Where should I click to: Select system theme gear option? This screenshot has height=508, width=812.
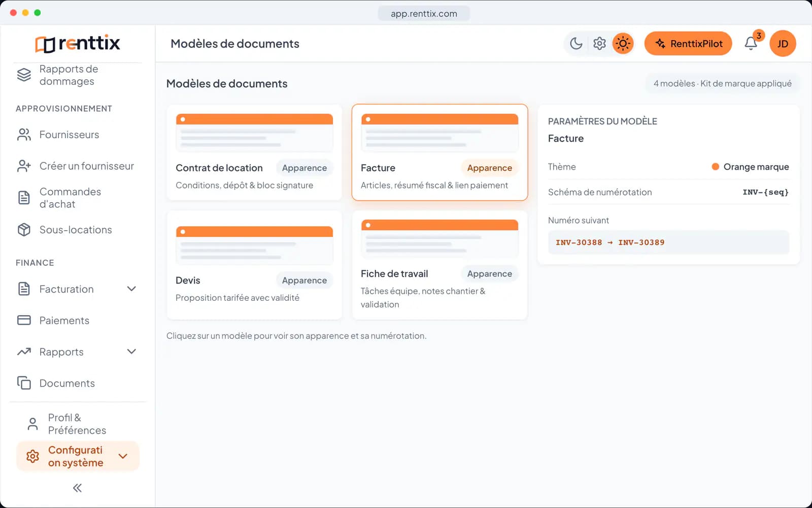click(599, 44)
